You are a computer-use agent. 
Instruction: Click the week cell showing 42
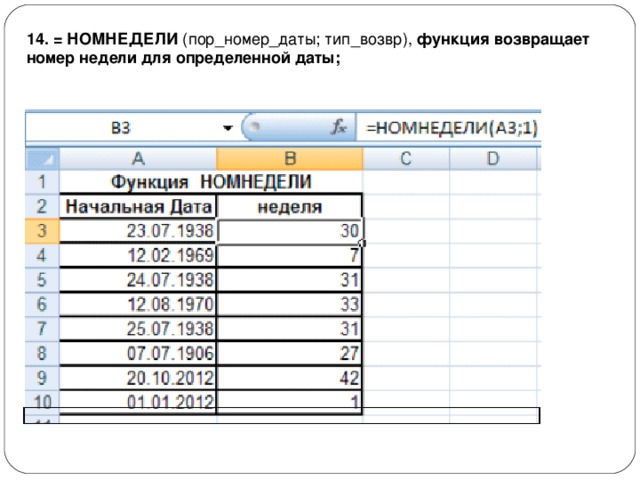click(x=289, y=378)
